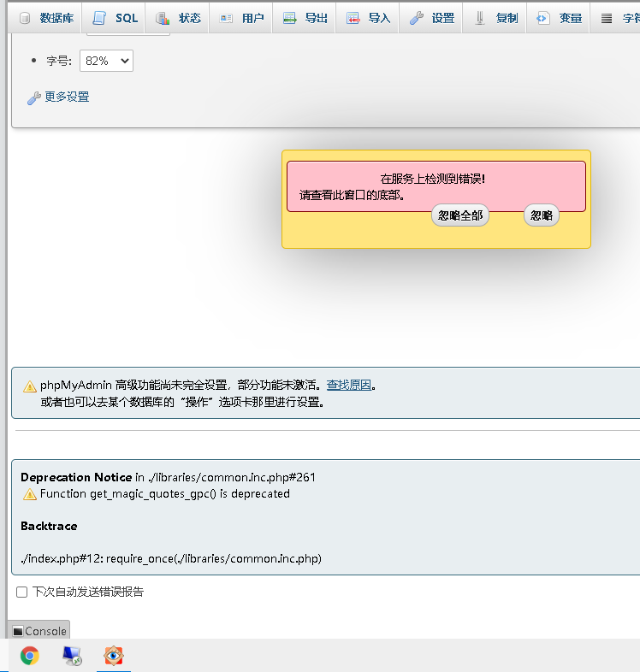Switch to the SQL tab
The width and height of the screenshot is (640, 672).
pyautogui.click(x=115, y=18)
